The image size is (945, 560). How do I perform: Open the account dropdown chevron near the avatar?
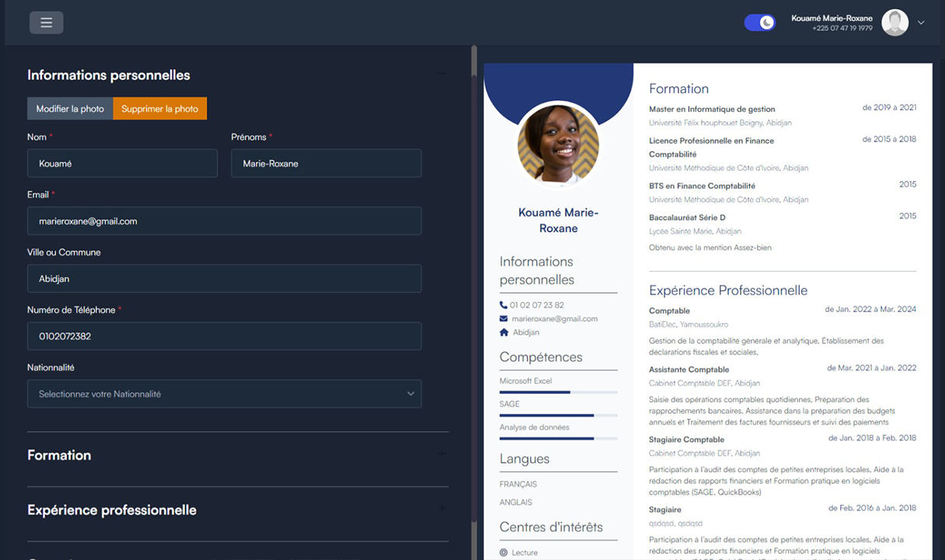pos(921,23)
